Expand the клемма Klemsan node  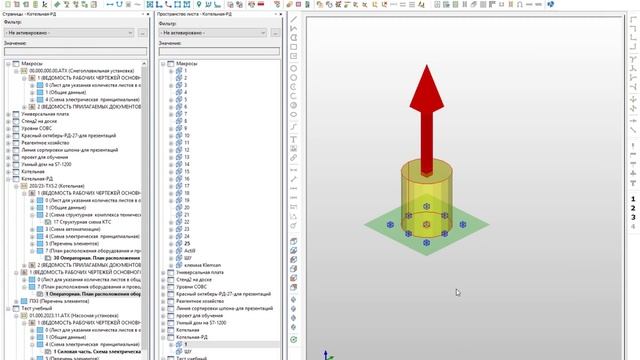pos(171,265)
